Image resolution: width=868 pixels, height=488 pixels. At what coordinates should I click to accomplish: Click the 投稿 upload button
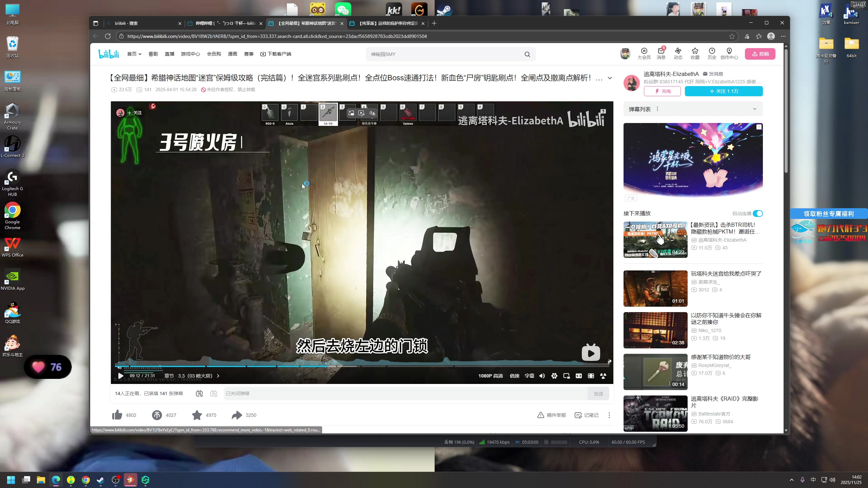coord(760,54)
